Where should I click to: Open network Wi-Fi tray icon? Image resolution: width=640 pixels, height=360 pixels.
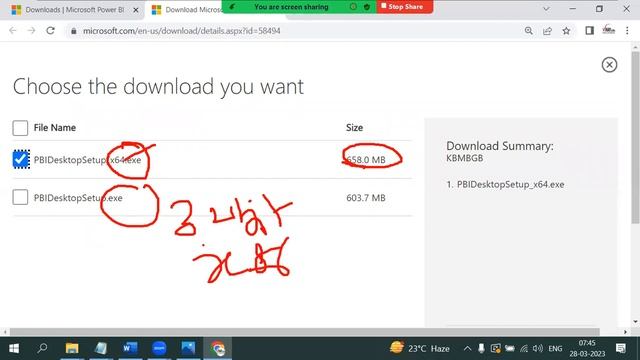[524, 348]
